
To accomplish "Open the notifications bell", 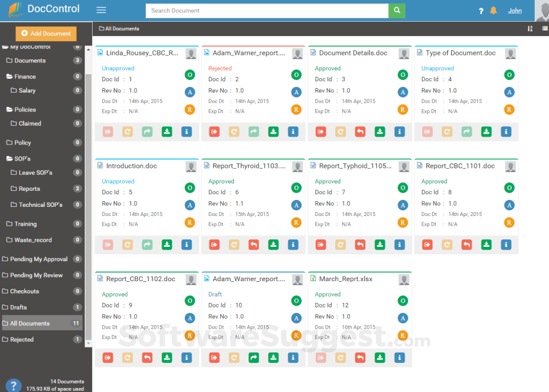I will (x=493, y=10).
